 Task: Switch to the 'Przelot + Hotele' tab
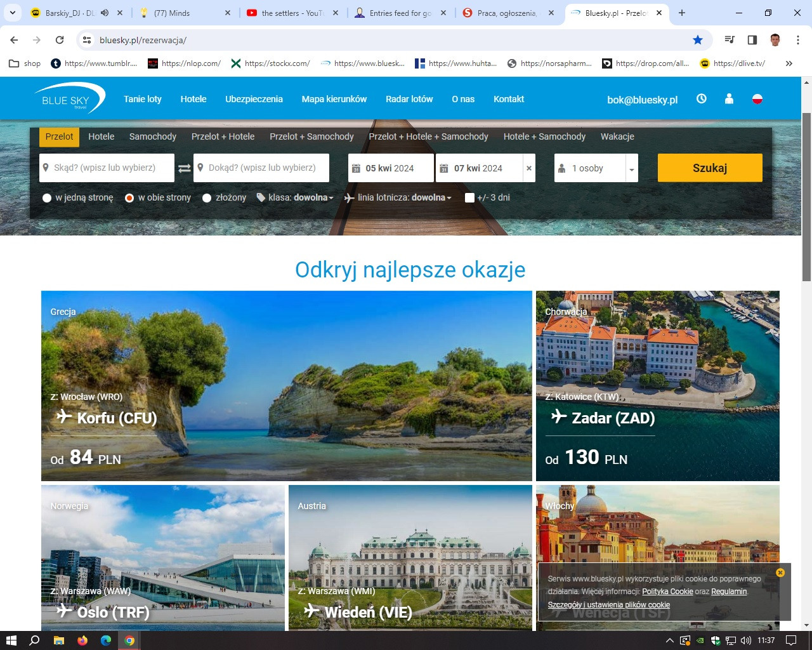tap(223, 136)
